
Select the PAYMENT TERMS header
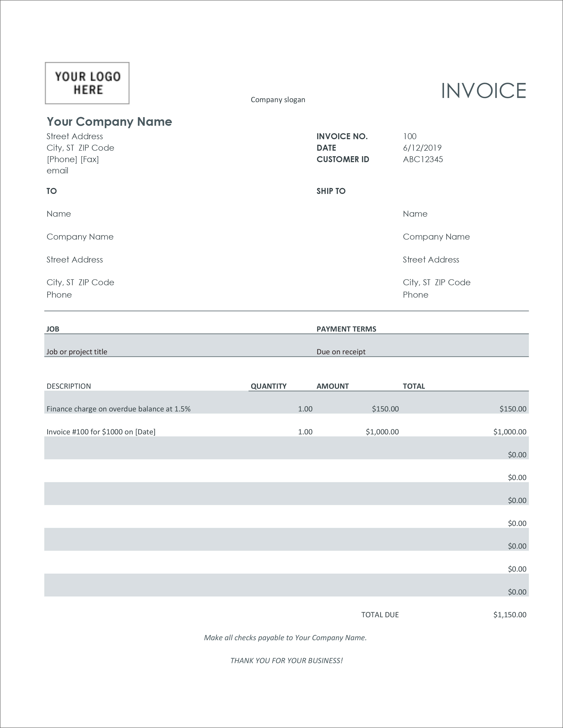346,329
